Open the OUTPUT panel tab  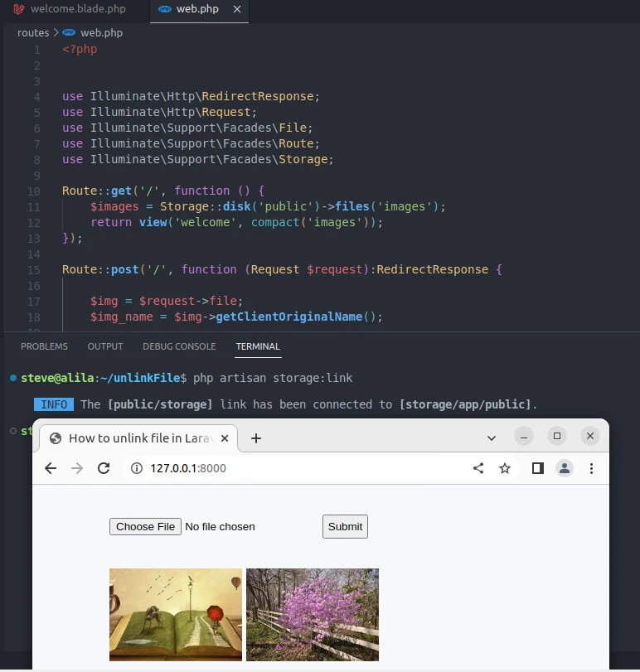click(105, 346)
